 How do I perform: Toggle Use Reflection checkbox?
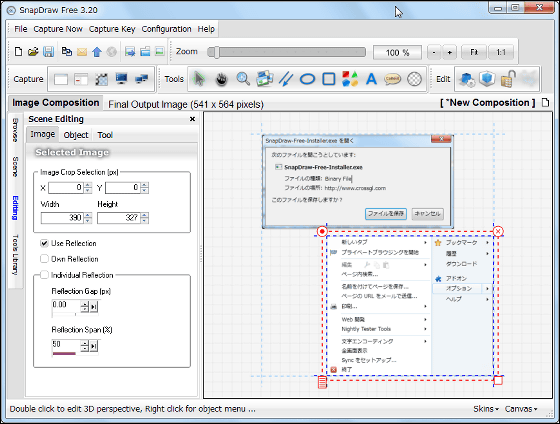coord(44,243)
